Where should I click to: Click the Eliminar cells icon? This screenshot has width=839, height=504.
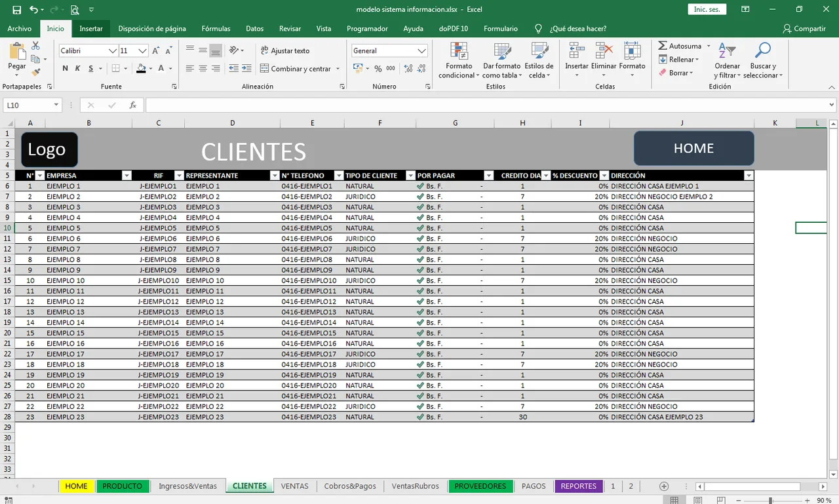click(604, 51)
